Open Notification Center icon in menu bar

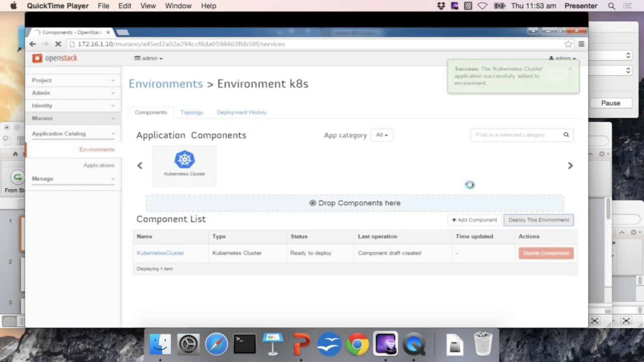627,6
